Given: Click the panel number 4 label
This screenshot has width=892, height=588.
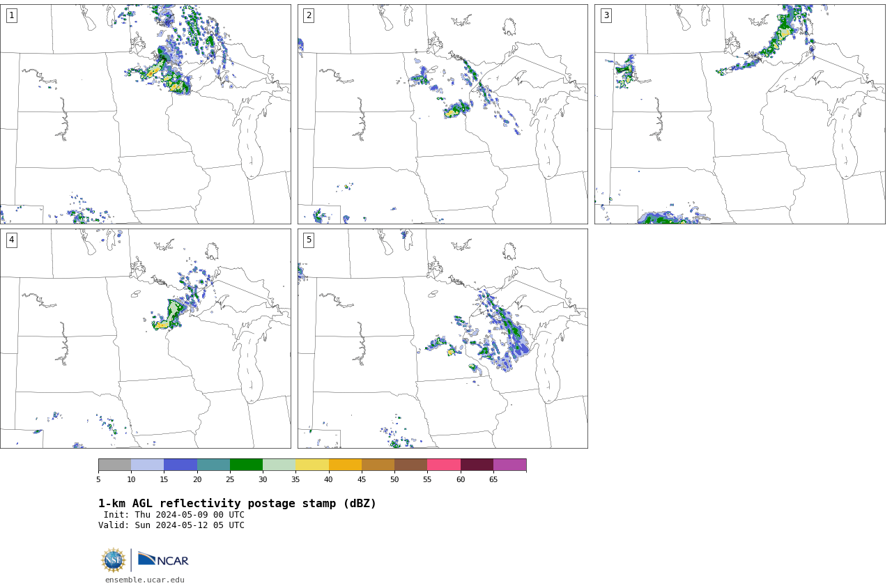Looking at the screenshot, I should click(x=11, y=240).
